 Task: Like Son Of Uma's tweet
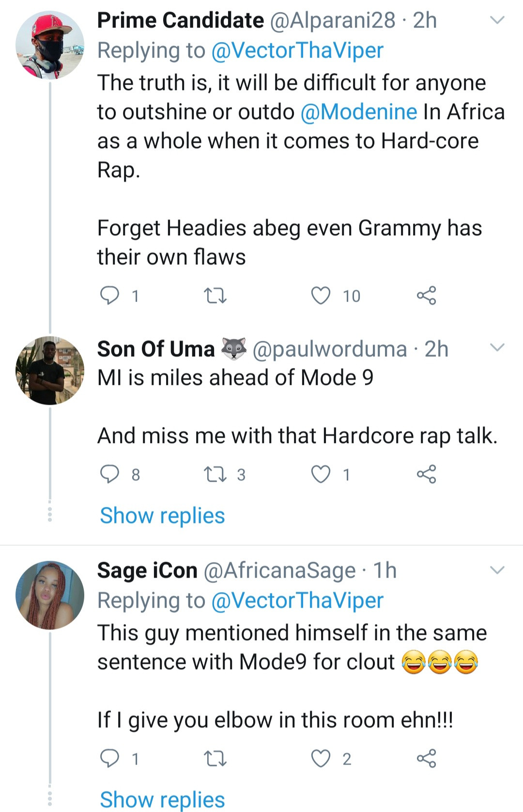[321, 474]
